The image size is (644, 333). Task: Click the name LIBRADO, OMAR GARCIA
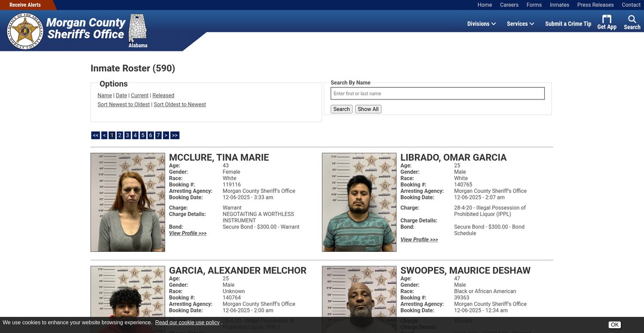click(x=453, y=157)
